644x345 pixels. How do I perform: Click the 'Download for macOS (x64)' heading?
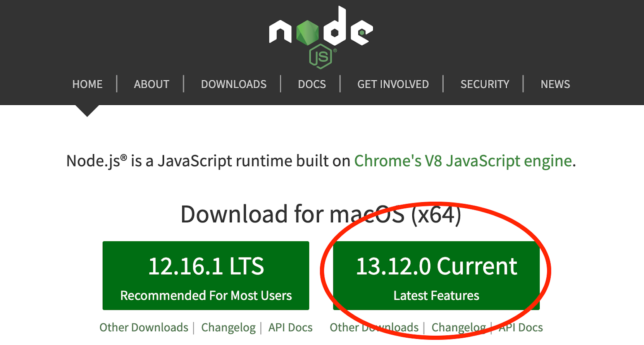tap(321, 214)
